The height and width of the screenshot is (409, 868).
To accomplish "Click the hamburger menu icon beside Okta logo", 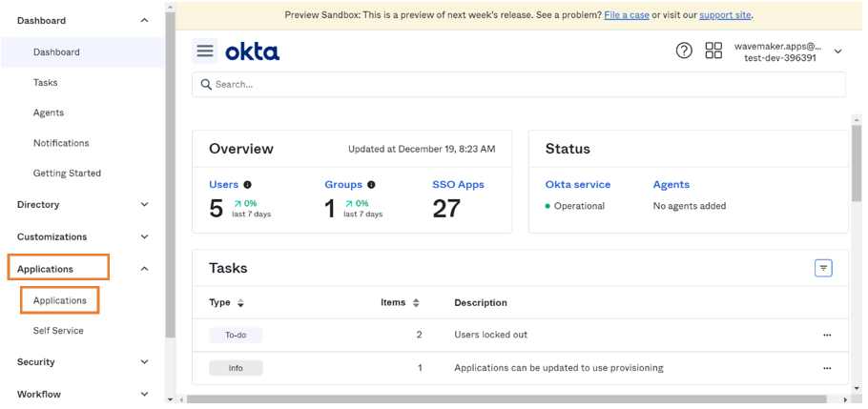I will click(204, 51).
